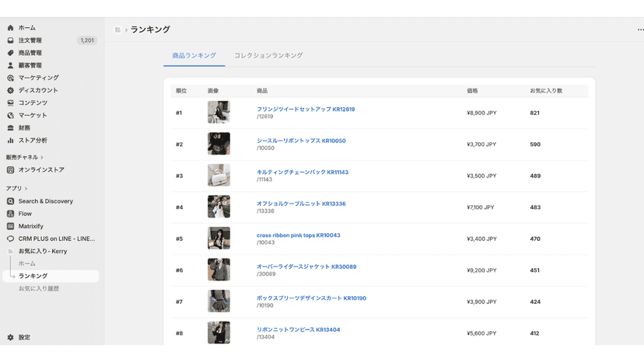Click the 順位 column header

coord(181,91)
